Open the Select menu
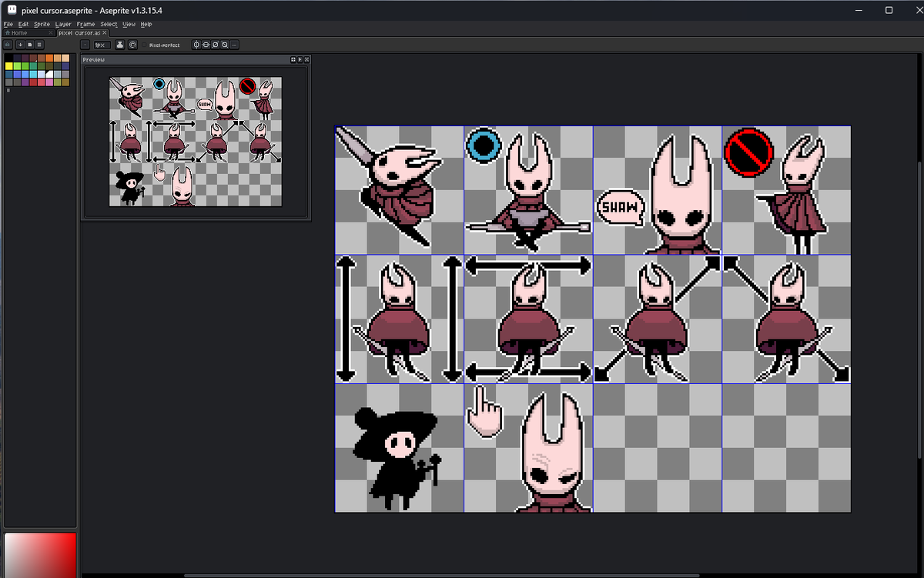The image size is (924, 578). (x=109, y=25)
